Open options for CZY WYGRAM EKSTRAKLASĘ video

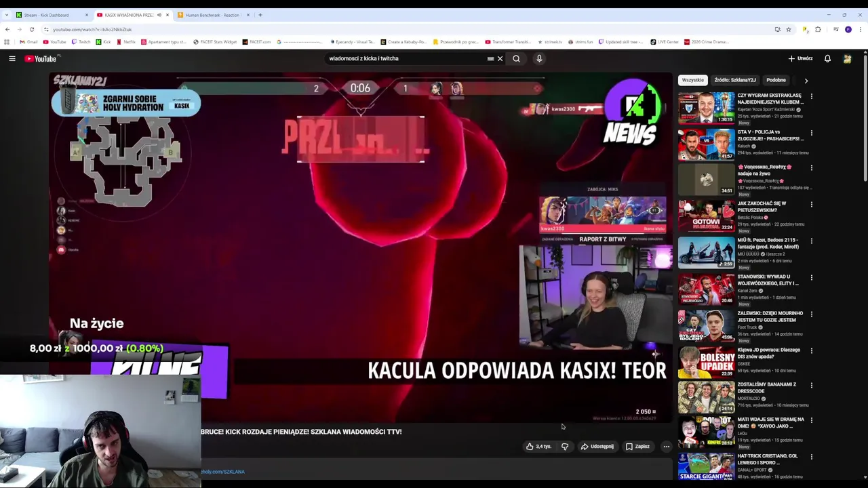[x=811, y=96]
